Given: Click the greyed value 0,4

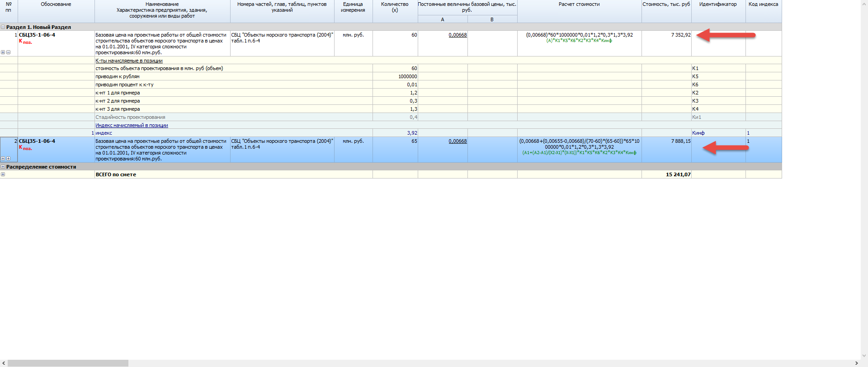Looking at the screenshot, I should (x=413, y=117).
